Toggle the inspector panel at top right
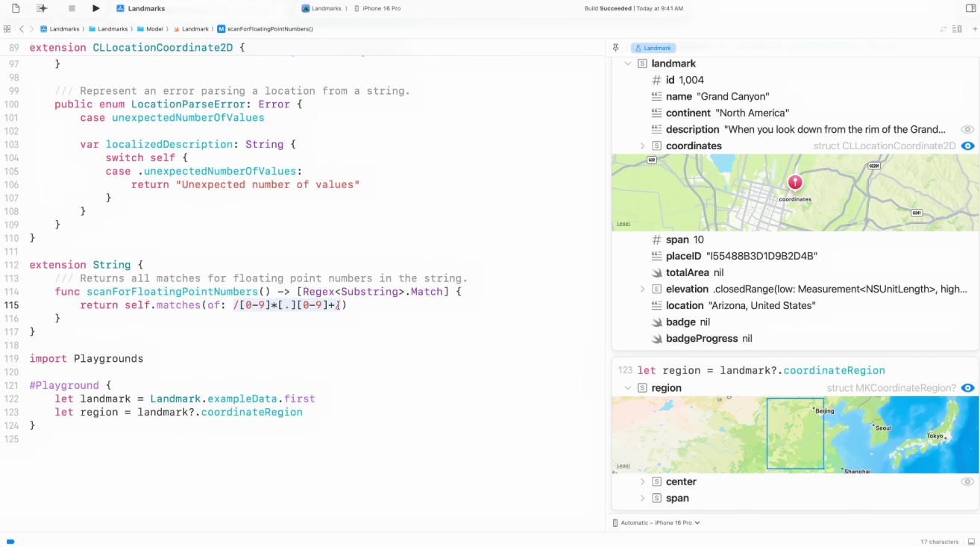The image size is (980, 547). click(970, 8)
